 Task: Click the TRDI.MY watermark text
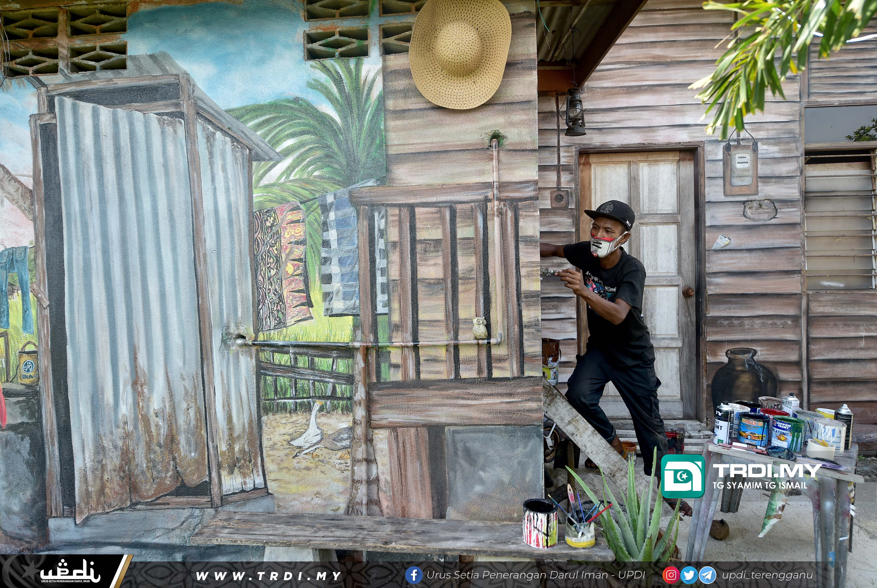click(766, 470)
